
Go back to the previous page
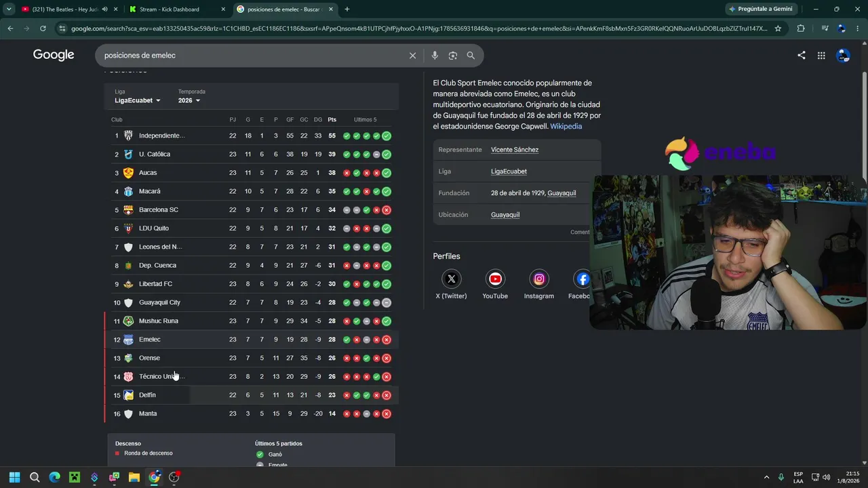tap(10, 28)
